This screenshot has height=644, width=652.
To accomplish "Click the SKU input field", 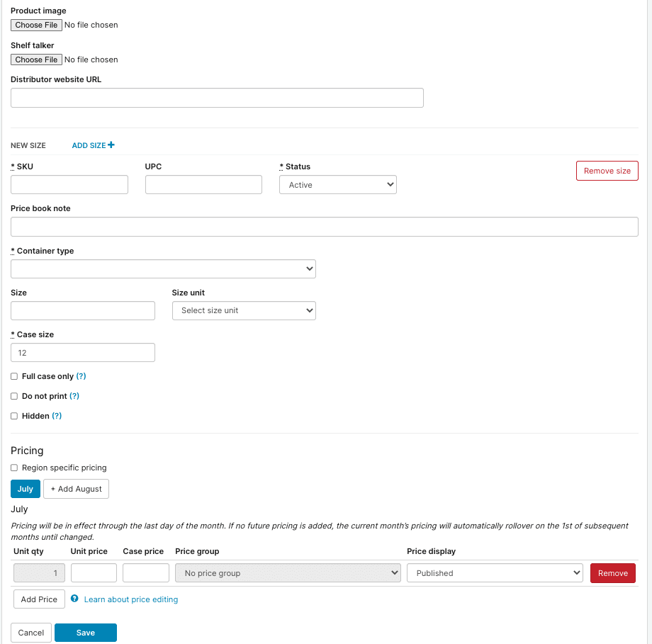I will 69,185.
